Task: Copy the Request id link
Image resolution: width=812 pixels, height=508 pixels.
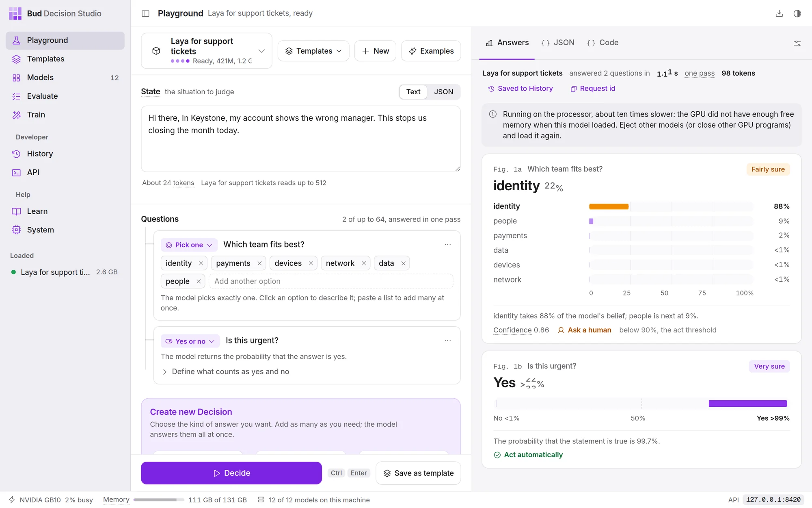Action: [593, 89]
